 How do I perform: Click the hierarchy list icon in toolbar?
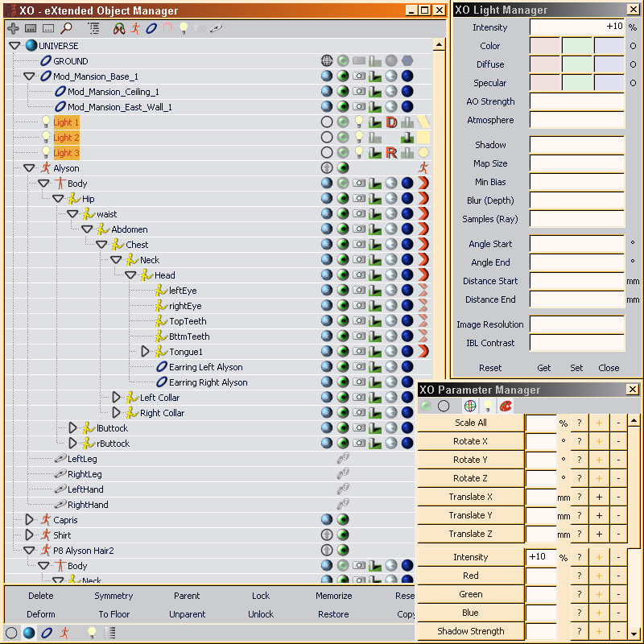93,28
